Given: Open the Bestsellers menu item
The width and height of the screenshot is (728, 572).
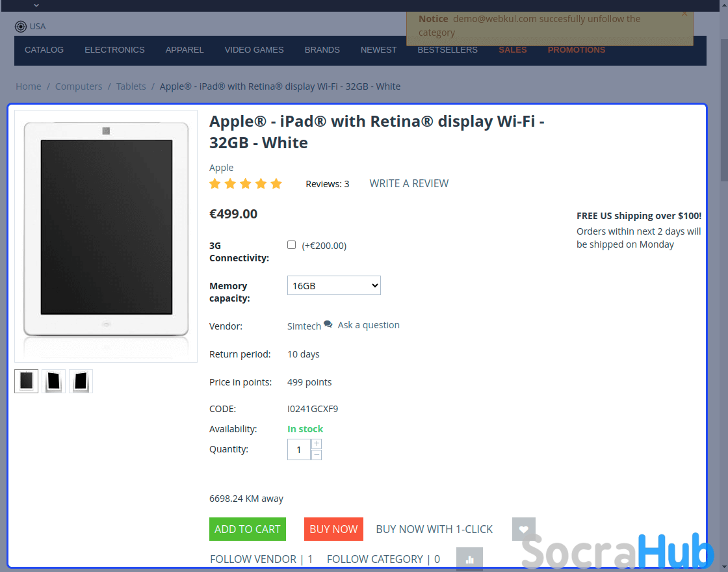Looking at the screenshot, I should click(x=448, y=49).
